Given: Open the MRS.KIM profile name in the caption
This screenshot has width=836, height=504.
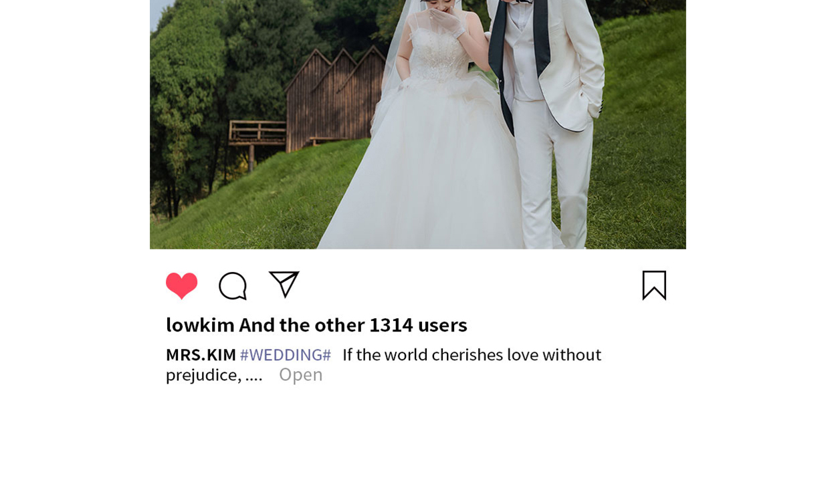Looking at the screenshot, I should [x=201, y=355].
